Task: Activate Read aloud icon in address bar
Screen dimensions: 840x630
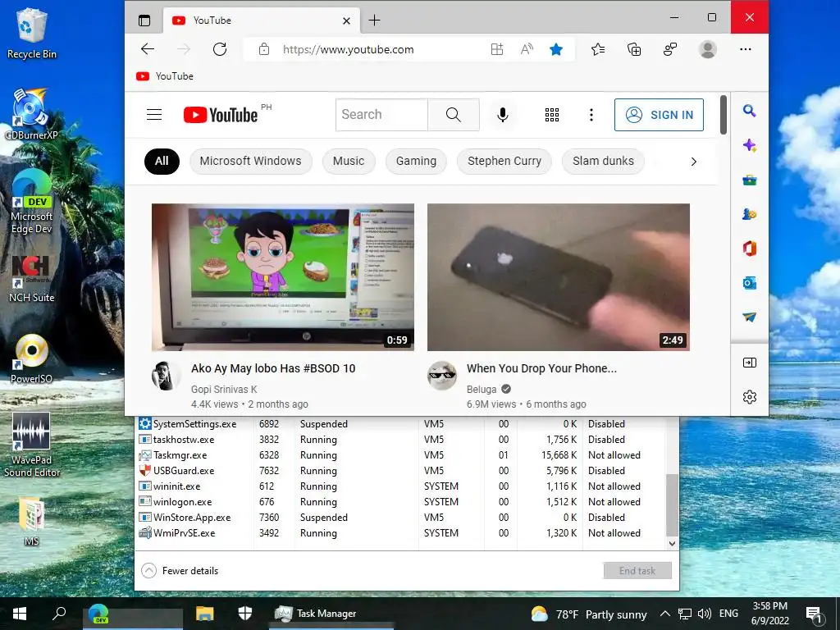Action: [x=527, y=49]
